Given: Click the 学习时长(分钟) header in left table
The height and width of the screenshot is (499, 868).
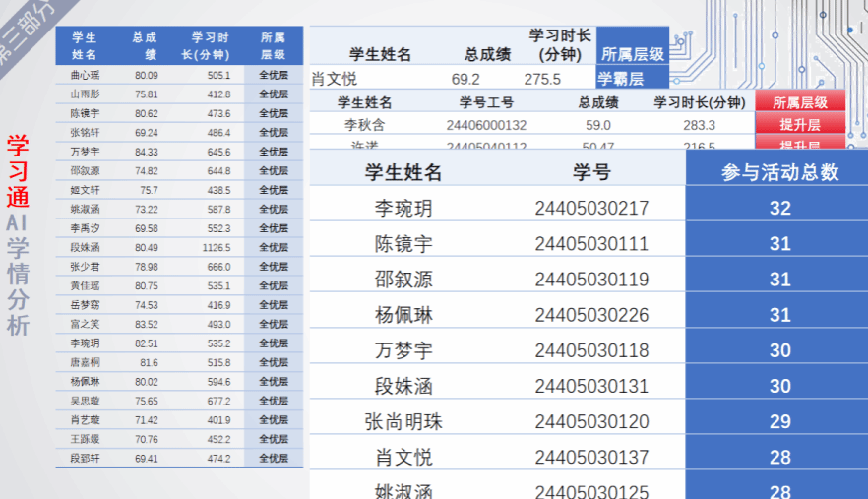Looking at the screenshot, I should click(x=205, y=46).
